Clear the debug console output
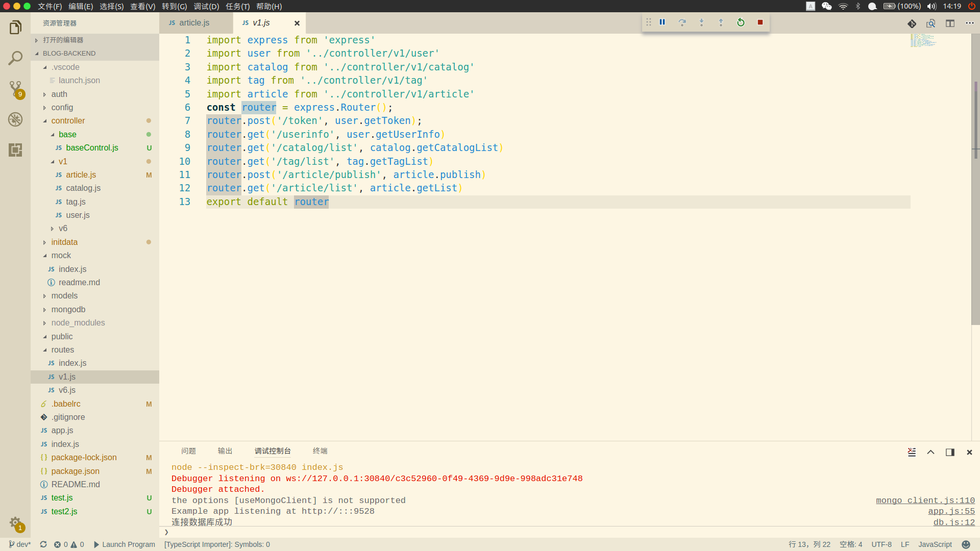Screen dimensions: 980x551 point(912,452)
